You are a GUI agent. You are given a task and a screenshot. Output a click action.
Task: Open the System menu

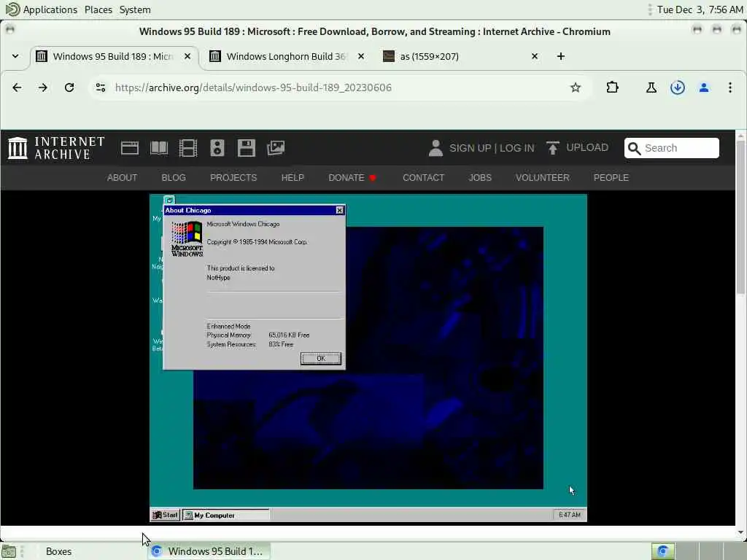point(135,9)
